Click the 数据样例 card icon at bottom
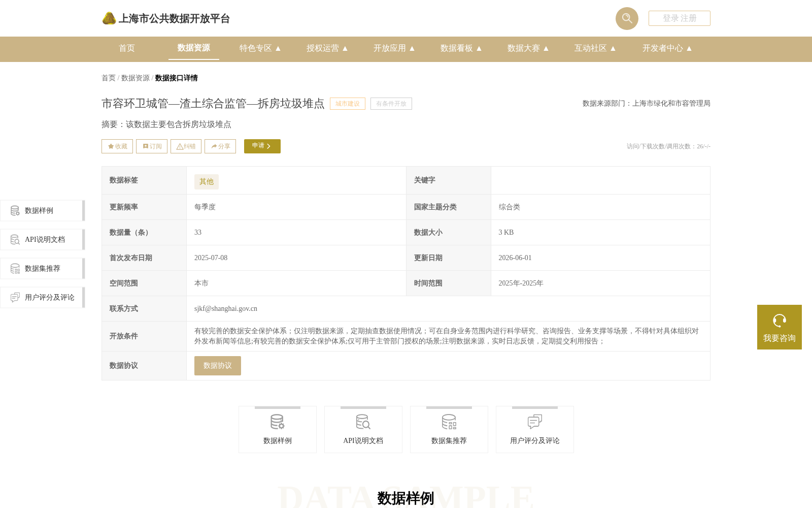 (278, 422)
